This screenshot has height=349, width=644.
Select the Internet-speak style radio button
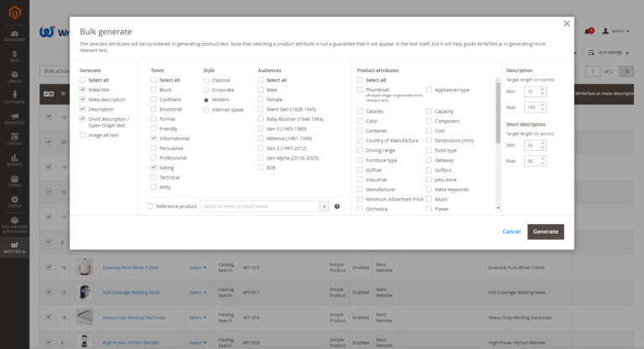tap(206, 110)
